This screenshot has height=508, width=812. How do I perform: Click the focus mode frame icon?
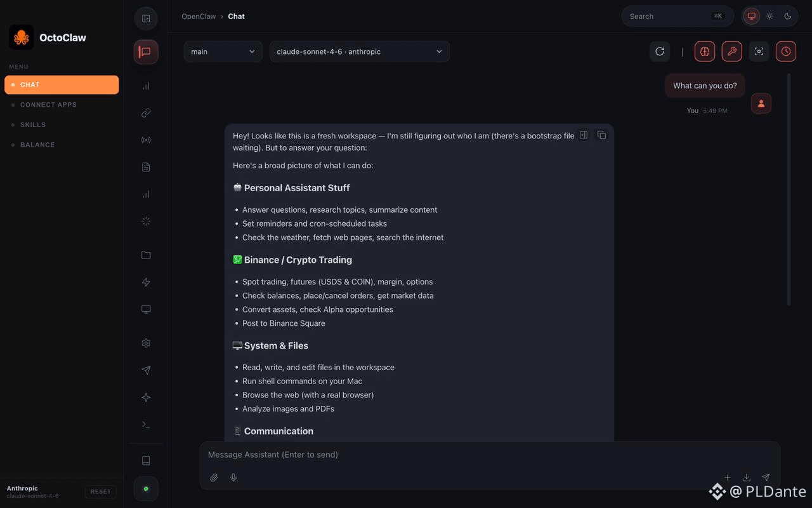coord(759,51)
